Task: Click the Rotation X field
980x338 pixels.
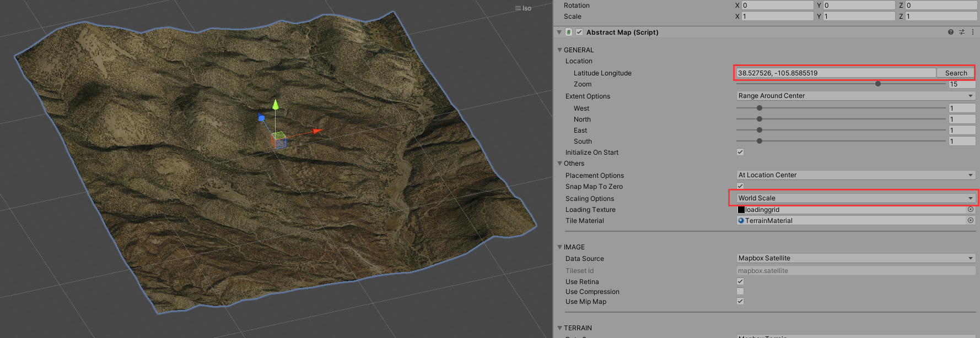Action: (777, 5)
